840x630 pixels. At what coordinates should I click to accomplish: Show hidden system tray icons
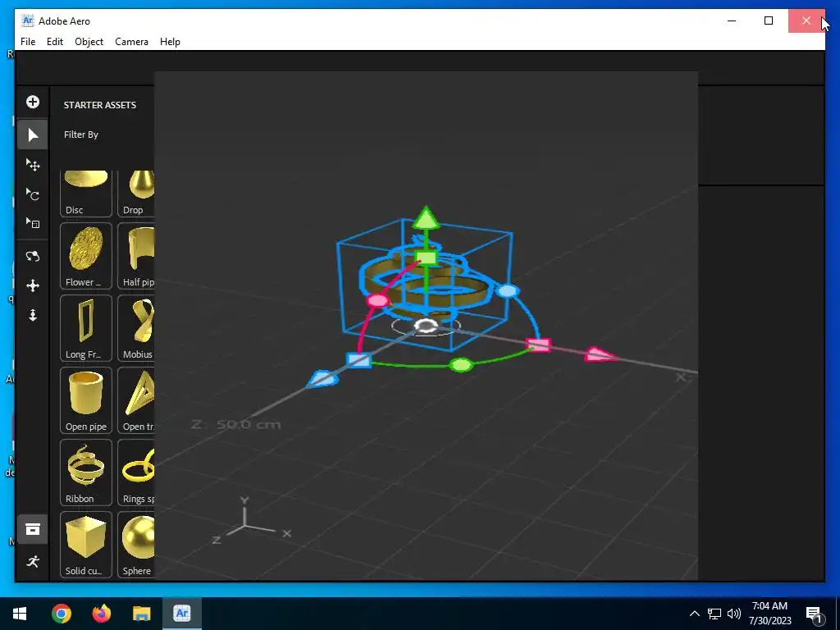pyautogui.click(x=694, y=614)
